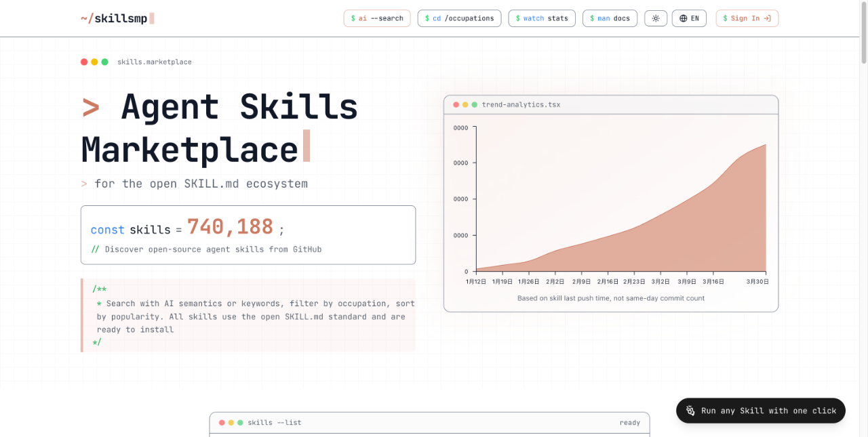Select the trend-analytics.tsx tab title

520,104
